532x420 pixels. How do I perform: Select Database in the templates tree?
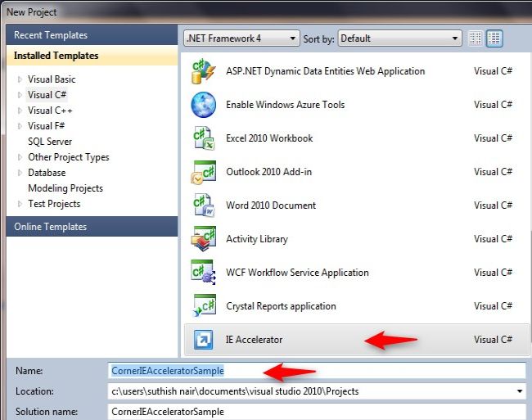pyautogui.click(x=47, y=173)
